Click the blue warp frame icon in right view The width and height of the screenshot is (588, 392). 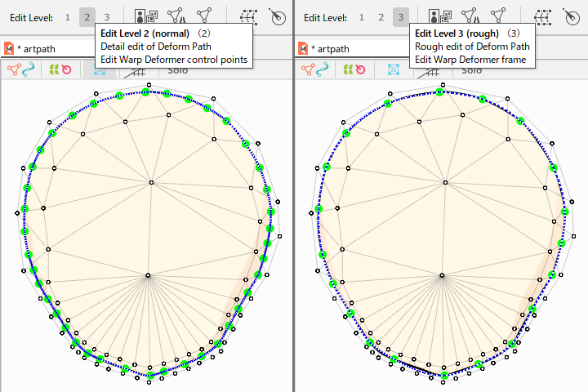[394, 69]
